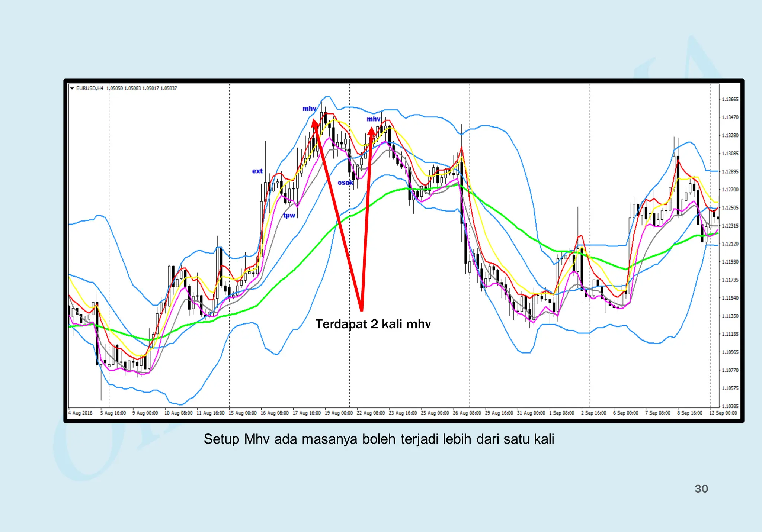Click the triangle arrow beside EURUSD,H4
Viewport: 762px width, 532px height.
72,88
